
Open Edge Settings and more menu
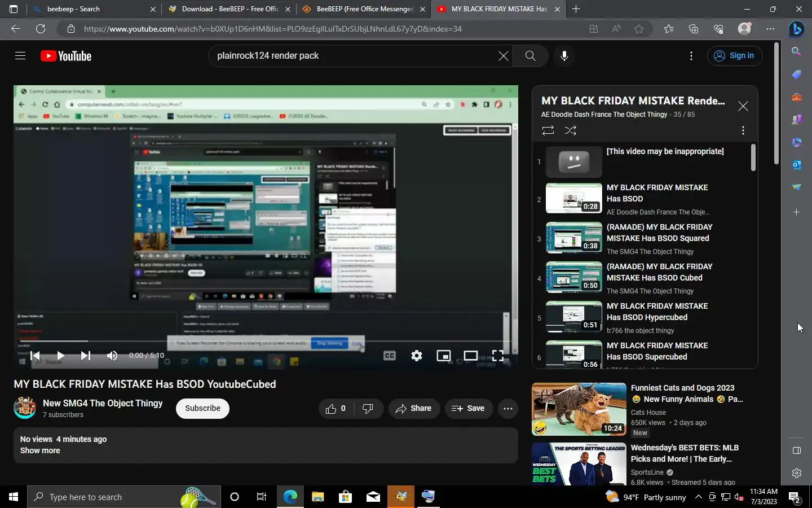770,29
